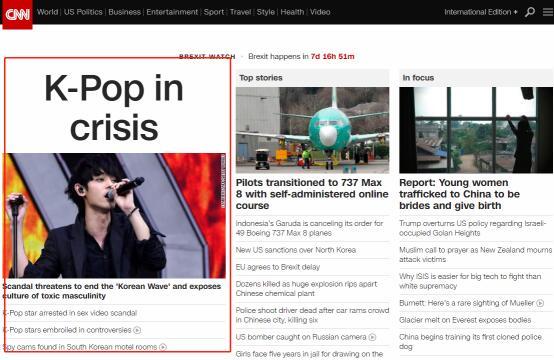This screenshot has height=360, width=554.
Task: Play video icon beside Burnett Mueller headline
Action: click(x=540, y=303)
